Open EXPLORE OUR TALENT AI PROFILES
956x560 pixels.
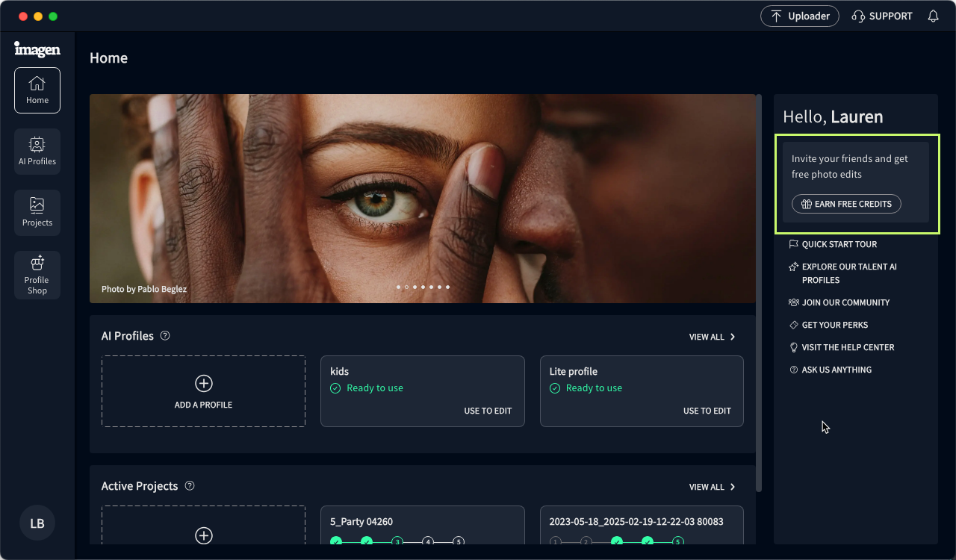pos(843,273)
